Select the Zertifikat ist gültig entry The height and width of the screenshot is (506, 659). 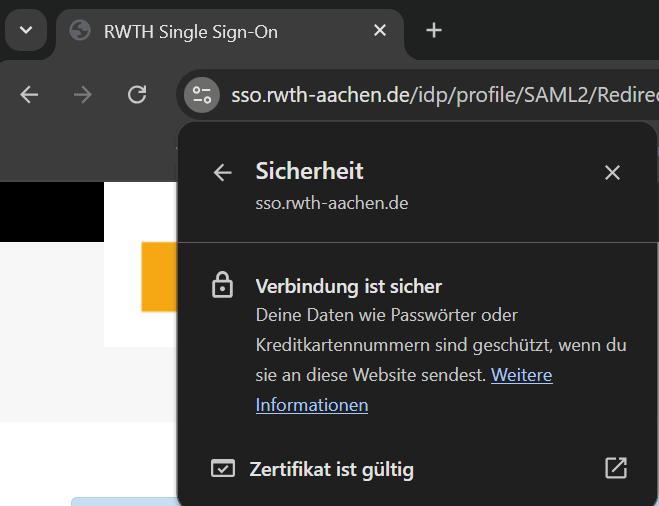tap(331, 469)
